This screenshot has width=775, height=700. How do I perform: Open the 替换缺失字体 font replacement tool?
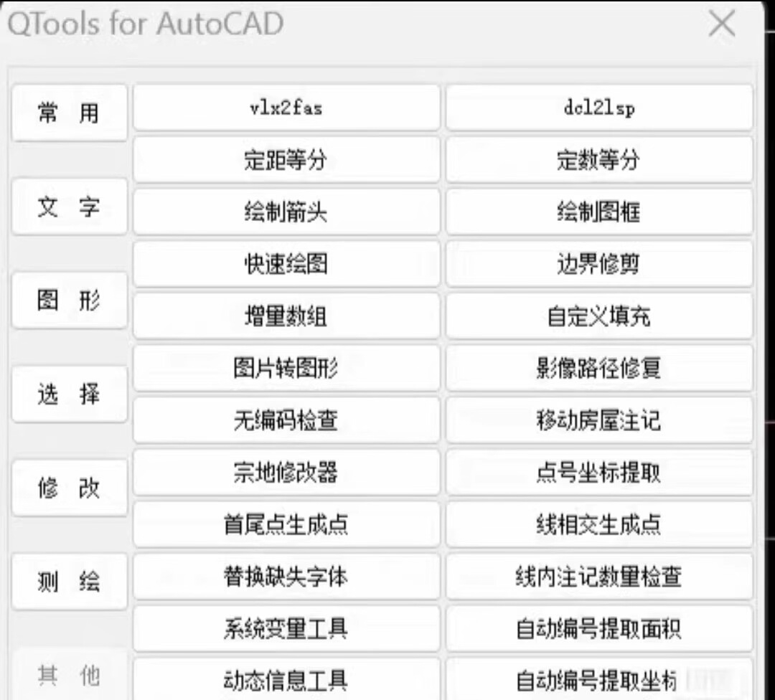click(286, 577)
